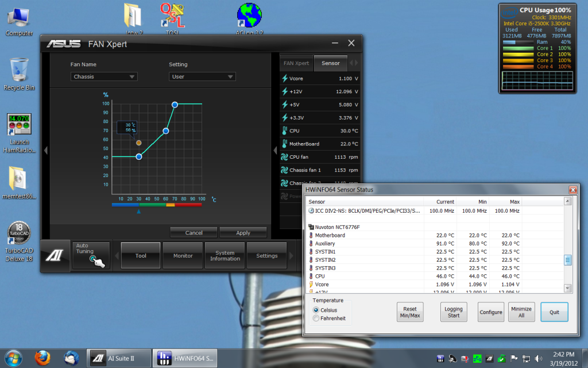
Task: Open the Monitor menu in AI Suite
Action: click(x=183, y=256)
